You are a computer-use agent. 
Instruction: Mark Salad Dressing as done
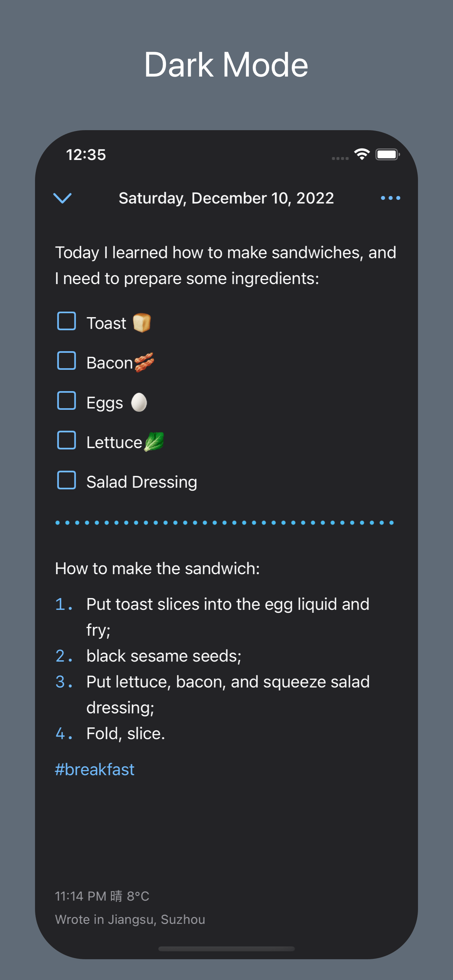point(67,480)
